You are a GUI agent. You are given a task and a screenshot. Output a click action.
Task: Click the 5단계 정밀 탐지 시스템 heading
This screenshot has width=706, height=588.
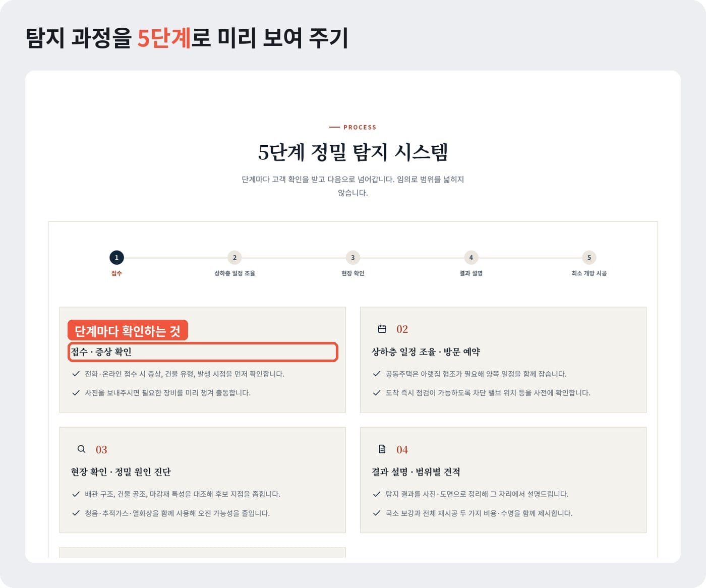(353, 152)
